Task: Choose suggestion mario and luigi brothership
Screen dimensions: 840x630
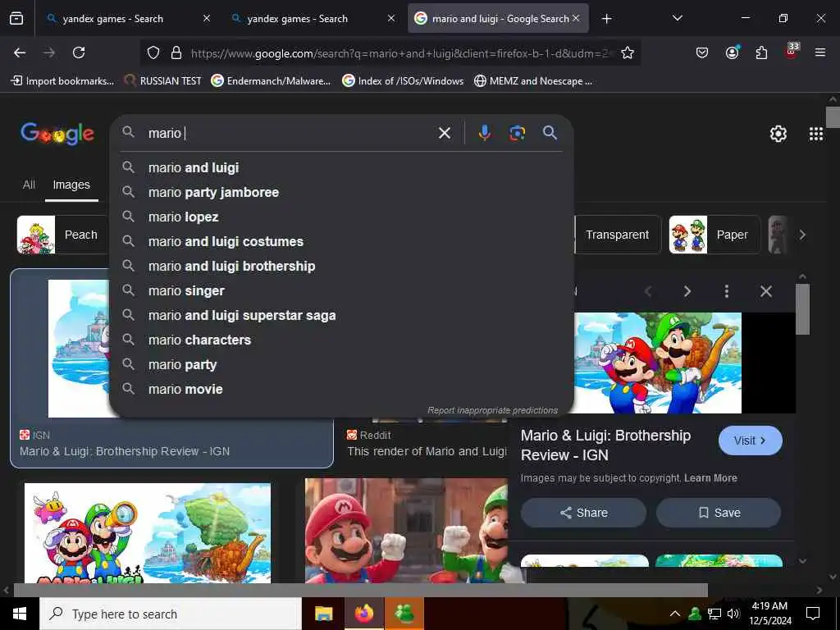Action: coord(341,267)
